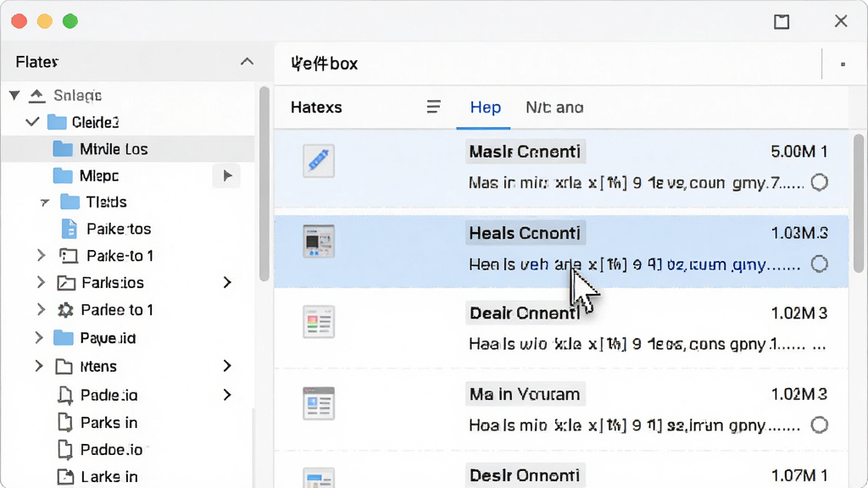This screenshot has height=488, width=868.
Task: Click the play arrow button on the Mlepc row
Action: 227,176
